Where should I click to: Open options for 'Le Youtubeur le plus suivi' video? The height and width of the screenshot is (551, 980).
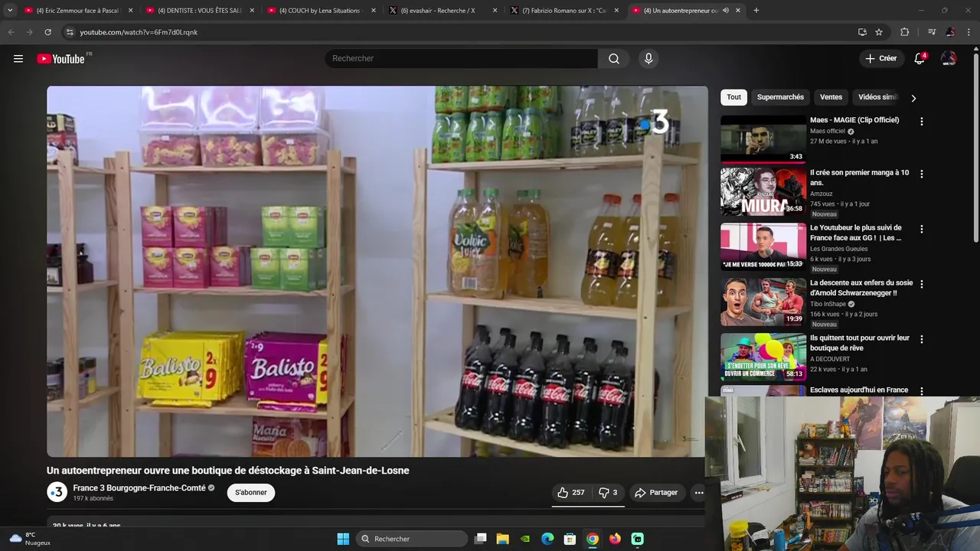[x=922, y=230]
